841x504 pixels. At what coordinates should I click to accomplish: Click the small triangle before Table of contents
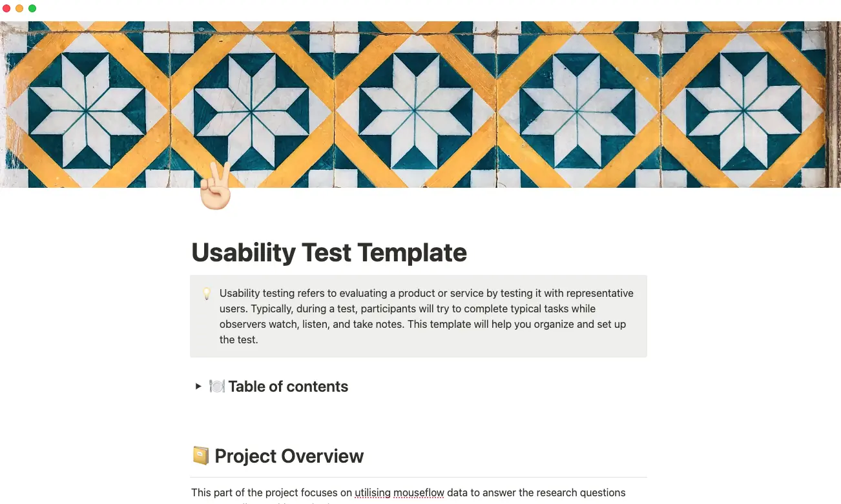tap(198, 386)
